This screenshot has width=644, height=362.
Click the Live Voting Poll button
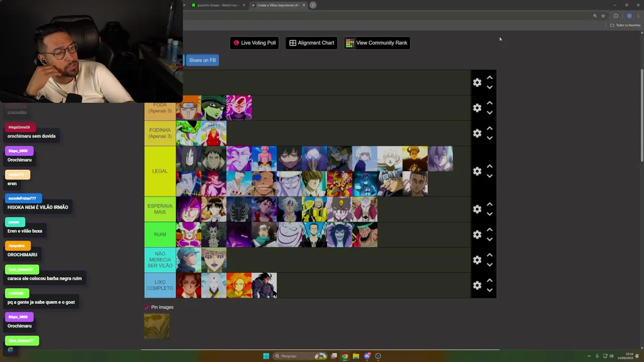point(255,43)
